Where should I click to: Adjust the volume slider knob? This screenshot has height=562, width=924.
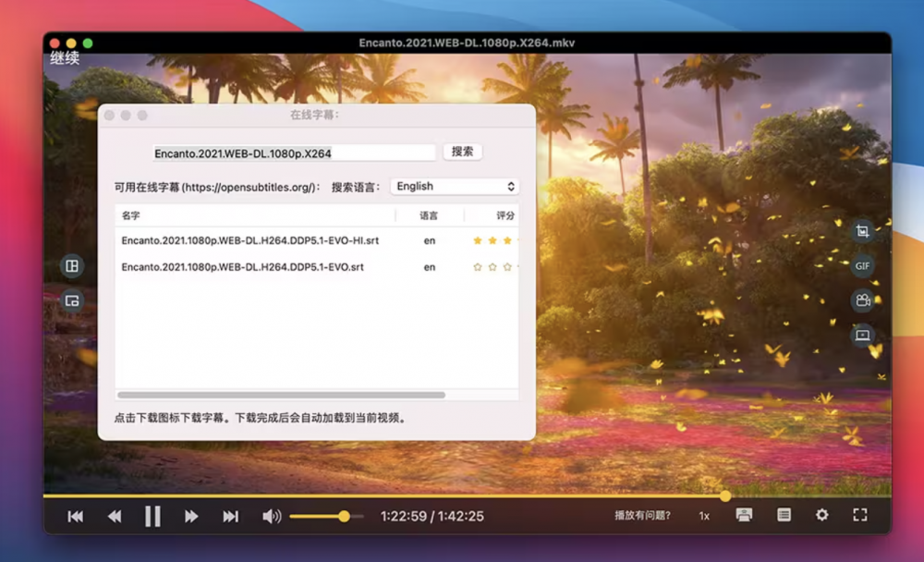(344, 517)
